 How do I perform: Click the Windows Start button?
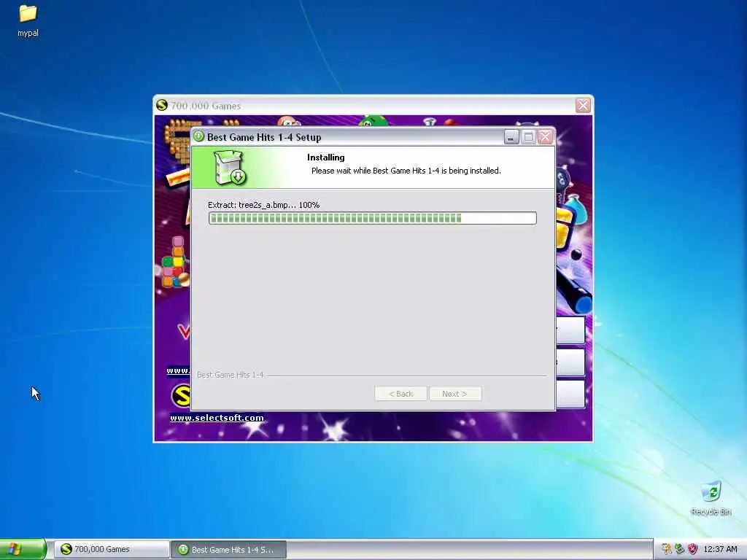tap(23, 549)
